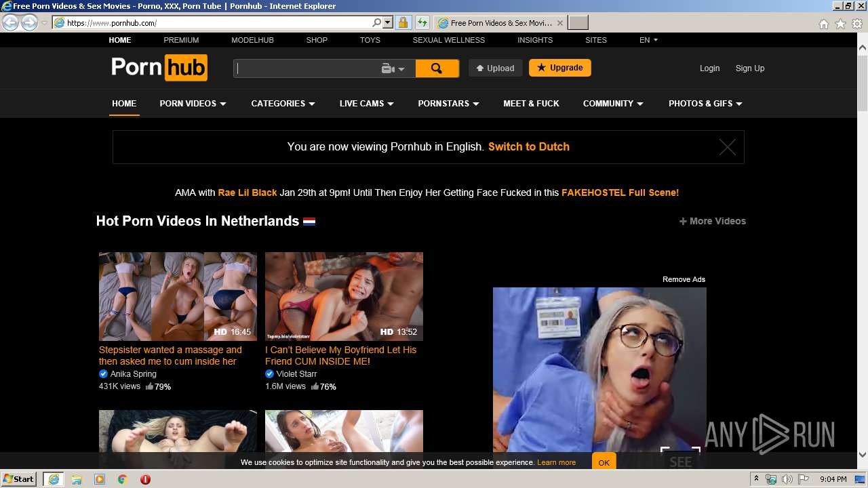This screenshot has height=488, width=868.
Task: Open the tray volume speaker icon
Action: tap(787, 479)
